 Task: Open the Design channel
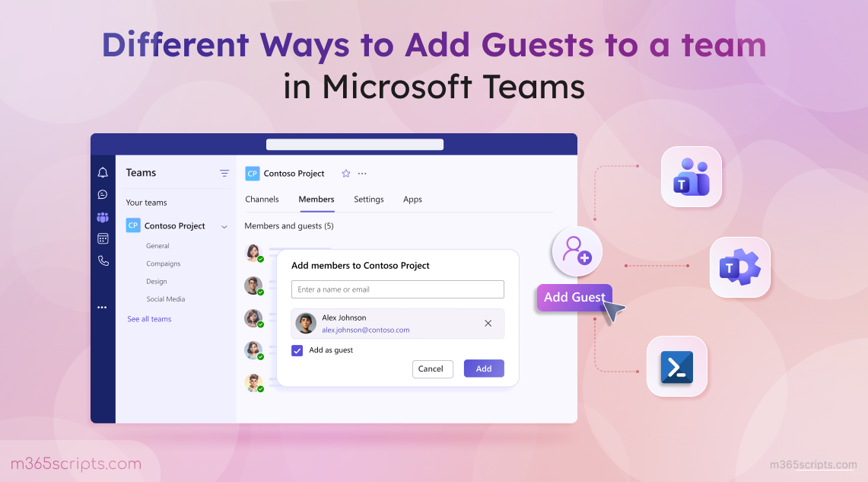(x=157, y=282)
